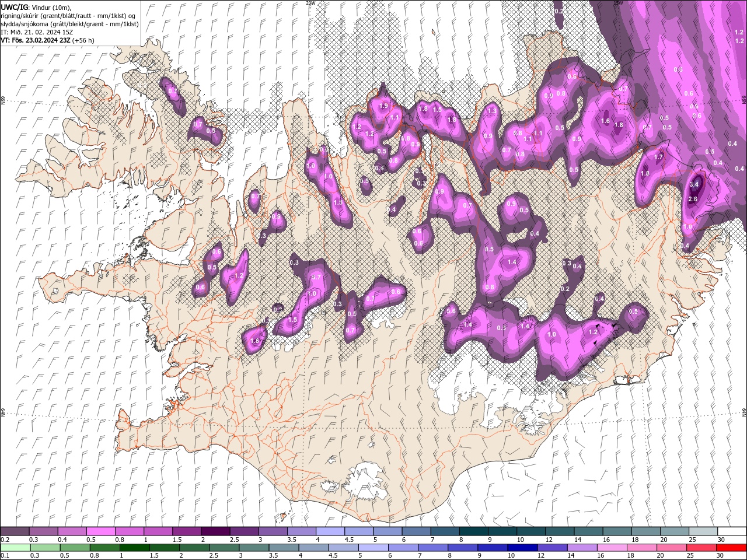Viewport: 747px width, 560px height.
Task: Click the 30 label of the lower legend scale
Action: pyautogui.click(x=721, y=556)
